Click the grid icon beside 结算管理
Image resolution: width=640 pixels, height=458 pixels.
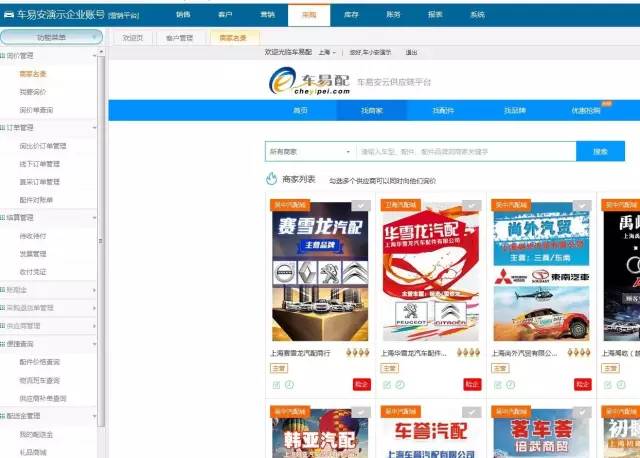tap(3, 218)
